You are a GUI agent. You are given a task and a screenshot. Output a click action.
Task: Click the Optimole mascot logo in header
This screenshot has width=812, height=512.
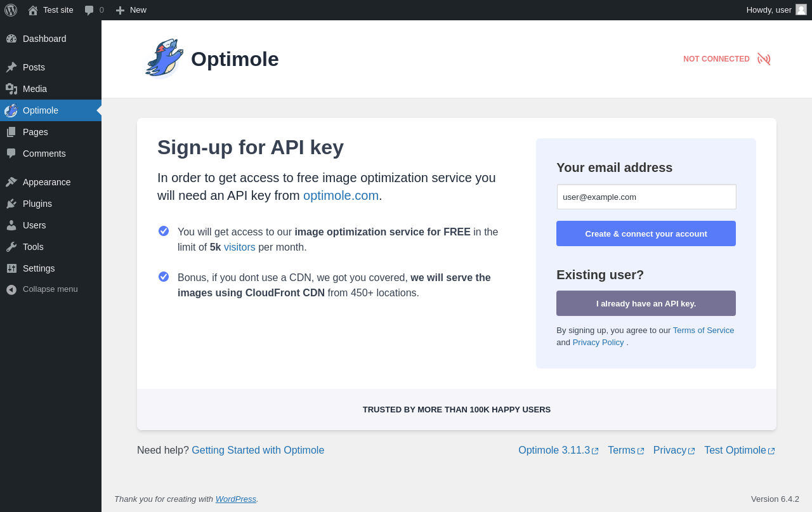click(x=164, y=58)
